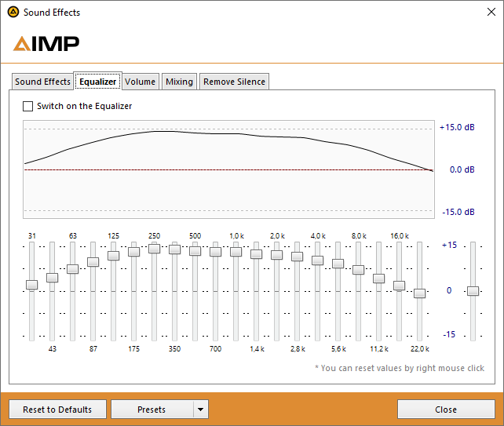This screenshot has height=426, width=504.
Task: Switch to the Volume tab
Action: (140, 82)
